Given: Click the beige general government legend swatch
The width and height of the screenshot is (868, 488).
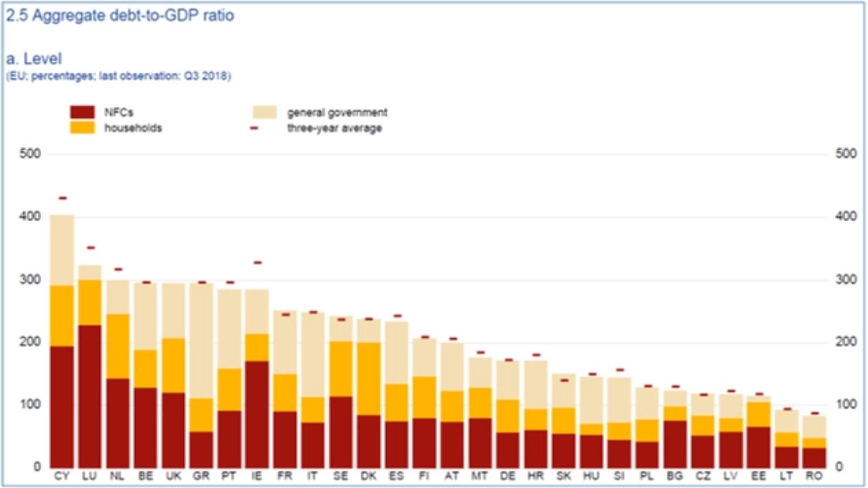Looking at the screenshot, I should 264,112.
